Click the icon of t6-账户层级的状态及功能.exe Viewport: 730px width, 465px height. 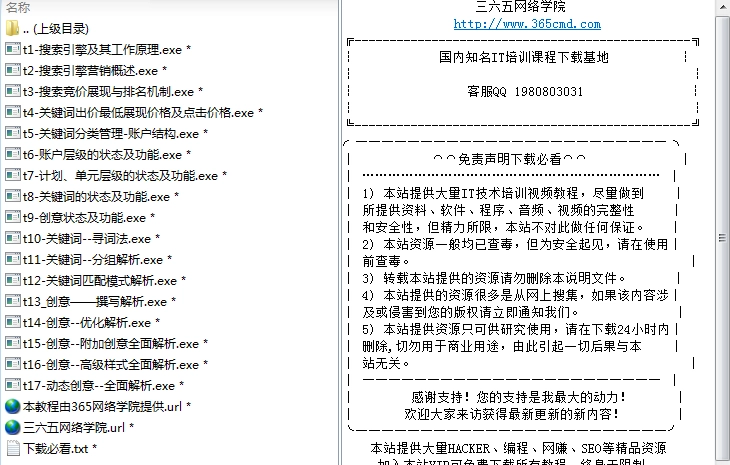click(13, 154)
